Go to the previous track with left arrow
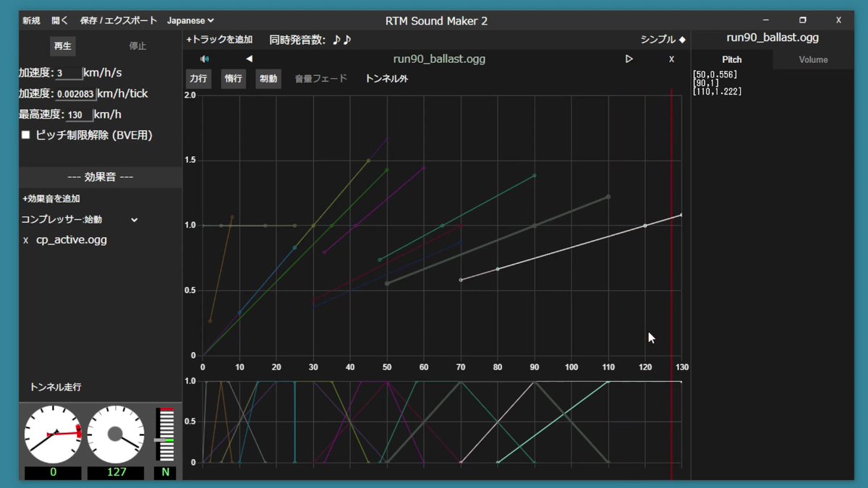Image resolution: width=868 pixels, height=488 pixels. [249, 59]
